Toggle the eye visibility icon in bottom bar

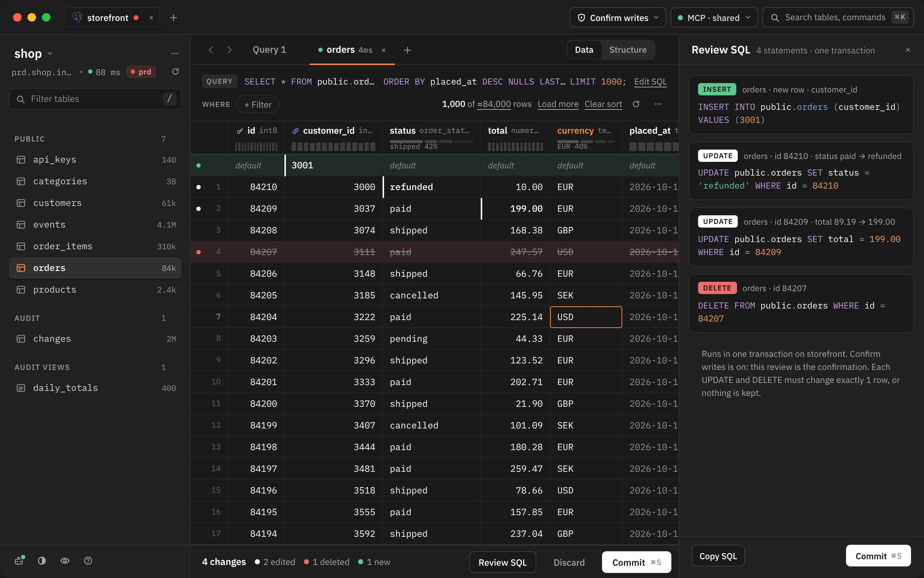(x=65, y=560)
